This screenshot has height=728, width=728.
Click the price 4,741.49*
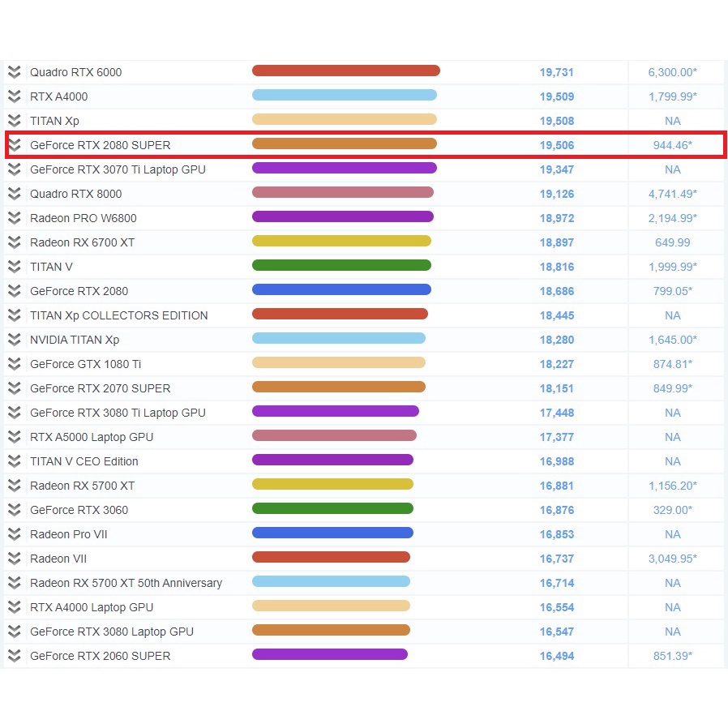click(672, 194)
